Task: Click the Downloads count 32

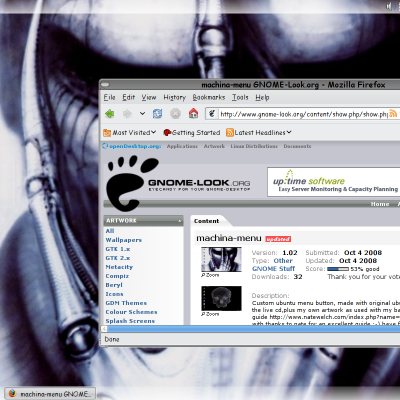Action: (298, 277)
